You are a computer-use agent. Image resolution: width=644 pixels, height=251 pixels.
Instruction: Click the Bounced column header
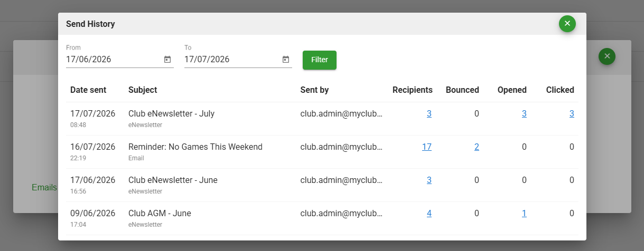click(462, 90)
